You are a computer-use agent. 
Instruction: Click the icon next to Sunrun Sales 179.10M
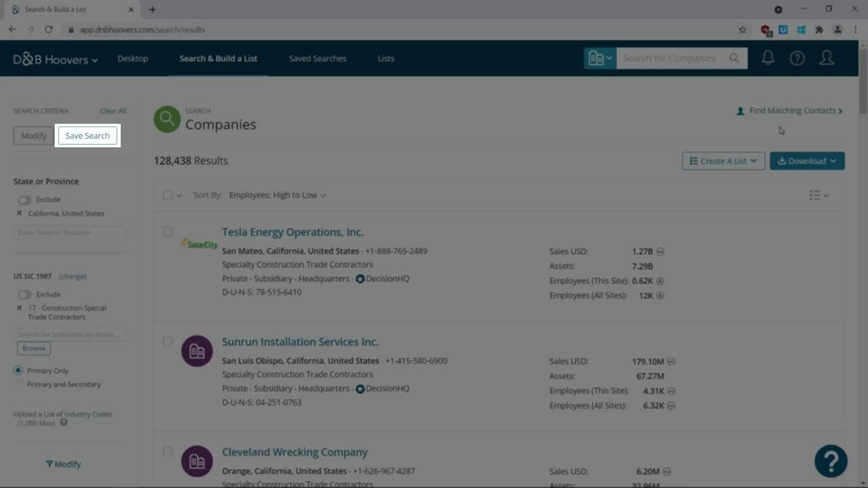671,361
